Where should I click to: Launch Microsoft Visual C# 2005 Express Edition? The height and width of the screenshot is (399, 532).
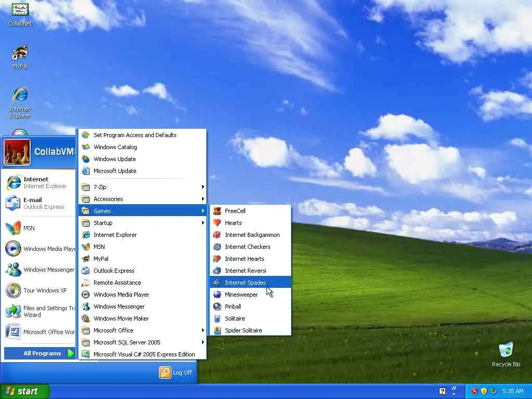point(142,354)
